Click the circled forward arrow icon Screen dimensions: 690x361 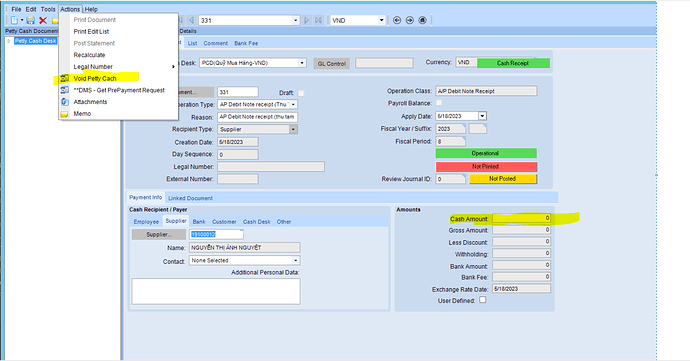coord(410,20)
